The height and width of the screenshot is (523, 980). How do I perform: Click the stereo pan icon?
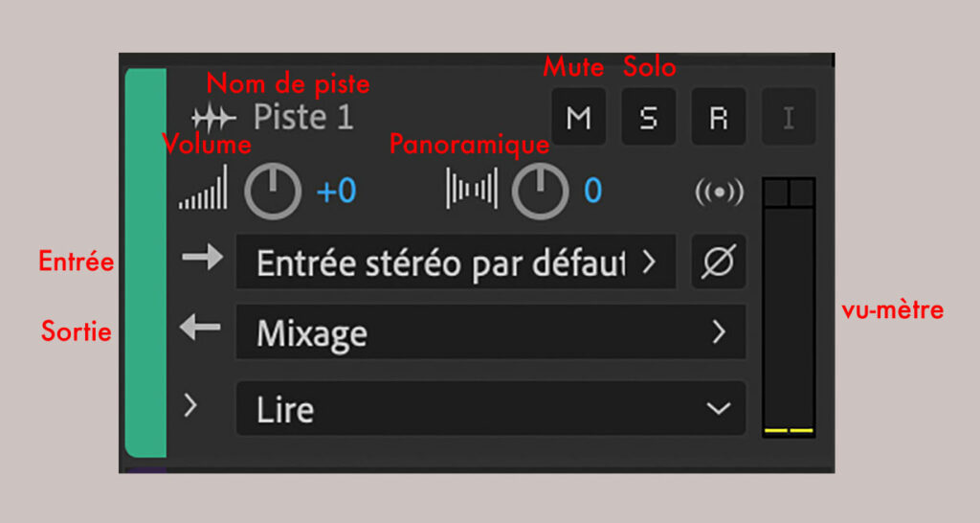point(472,190)
